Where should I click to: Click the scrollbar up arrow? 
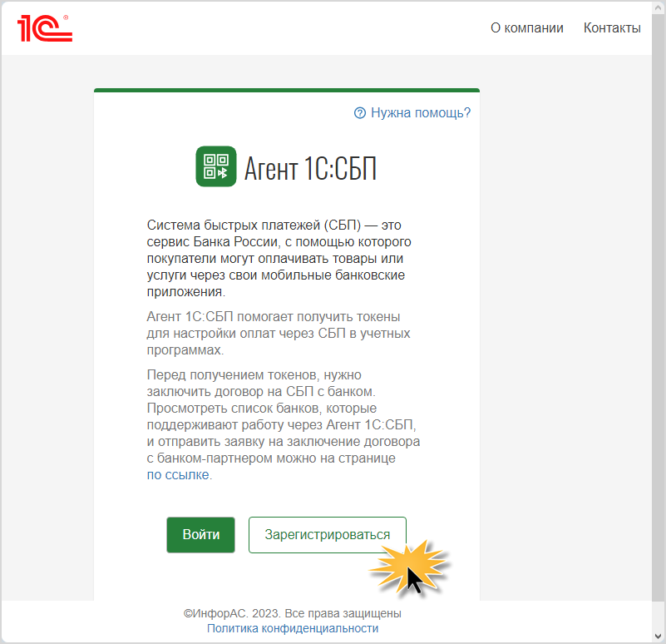(659, 8)
